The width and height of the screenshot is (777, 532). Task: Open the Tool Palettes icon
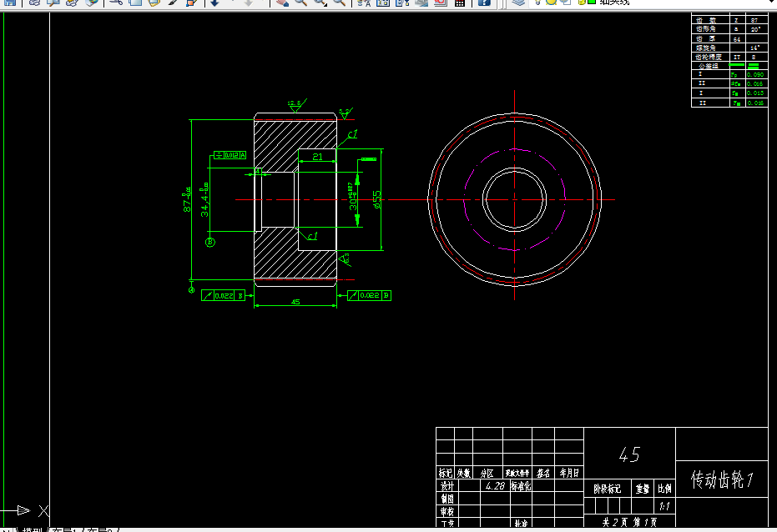[402, 3]
